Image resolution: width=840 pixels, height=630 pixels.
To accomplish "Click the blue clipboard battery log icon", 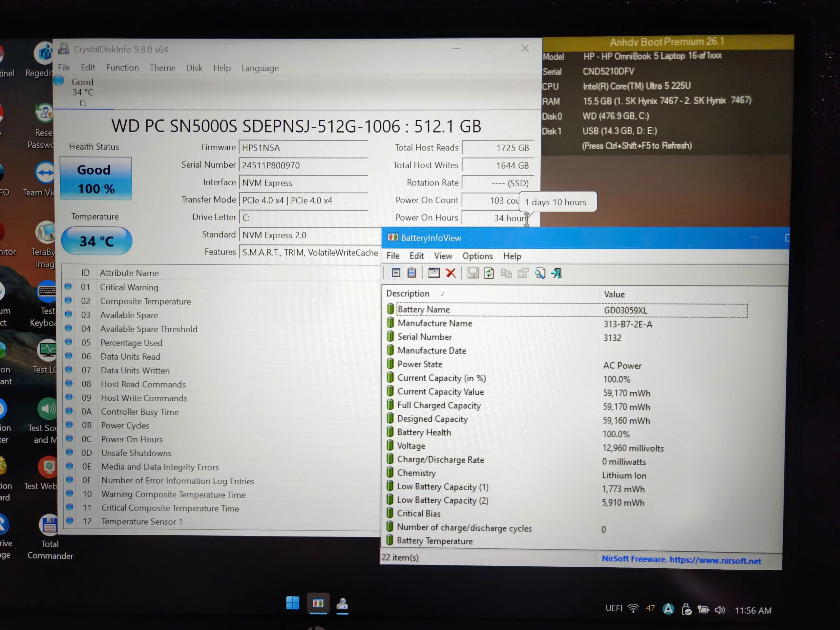I will [x=412, y=273].
